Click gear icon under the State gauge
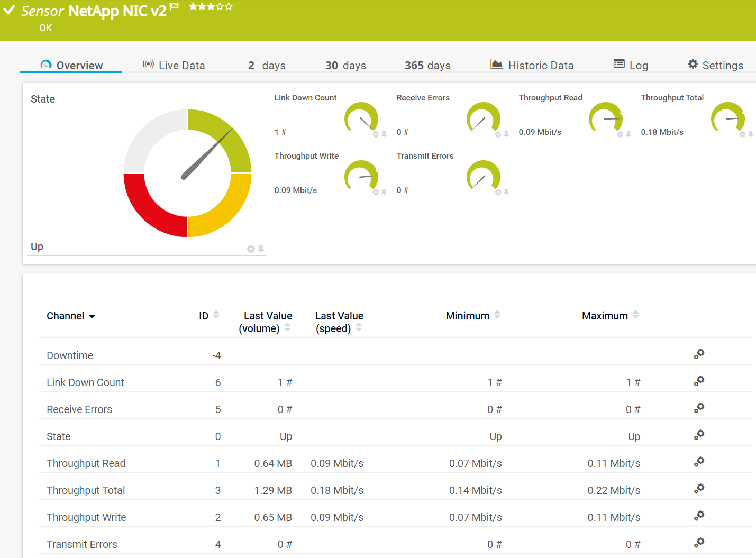 tap(251, 249)
